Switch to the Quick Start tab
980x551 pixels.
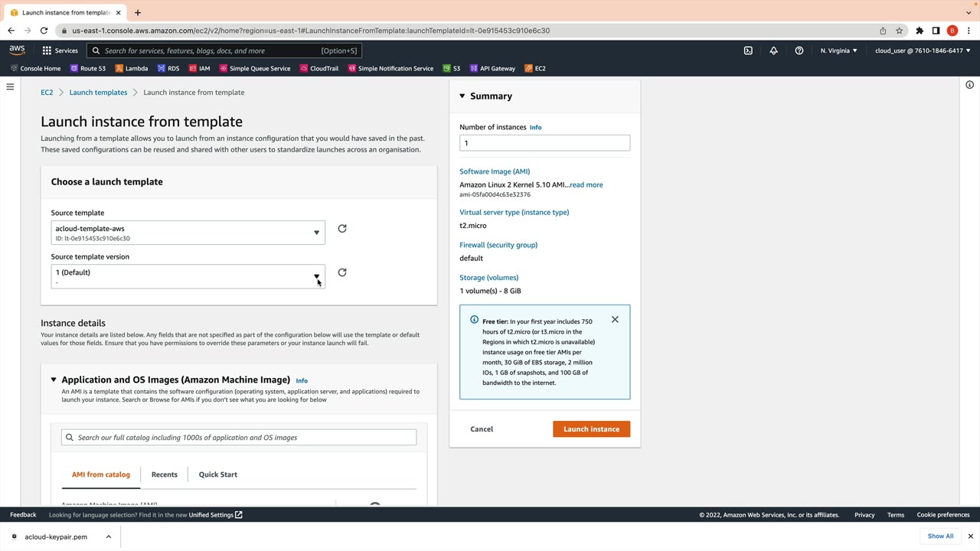click(218, 474)
